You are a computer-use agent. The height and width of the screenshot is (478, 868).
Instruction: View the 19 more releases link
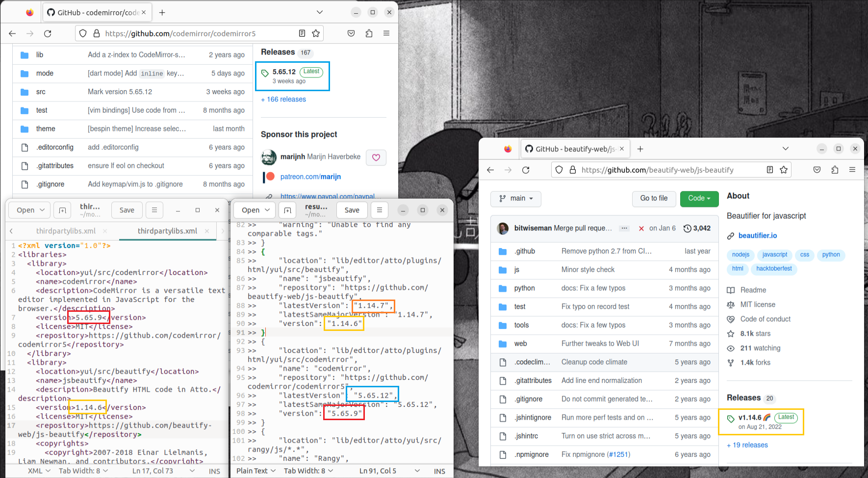(747, 445)
